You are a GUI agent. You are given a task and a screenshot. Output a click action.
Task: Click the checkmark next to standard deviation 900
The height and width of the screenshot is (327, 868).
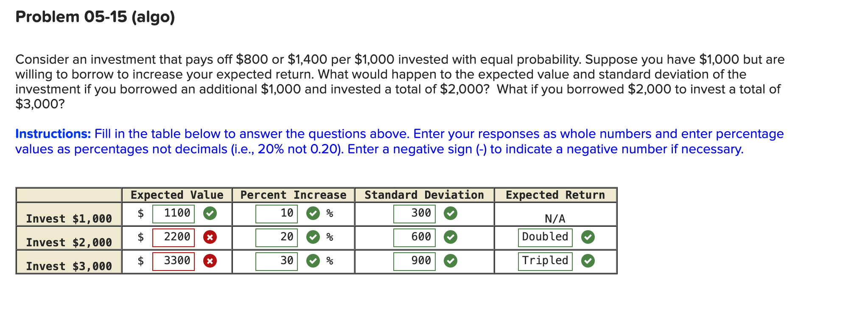tap(451, 261)
